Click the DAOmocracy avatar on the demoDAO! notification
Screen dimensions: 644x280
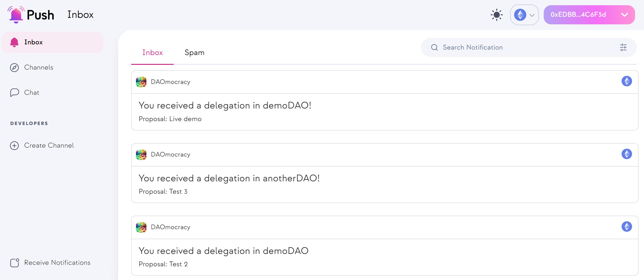(x=141, y=82)
